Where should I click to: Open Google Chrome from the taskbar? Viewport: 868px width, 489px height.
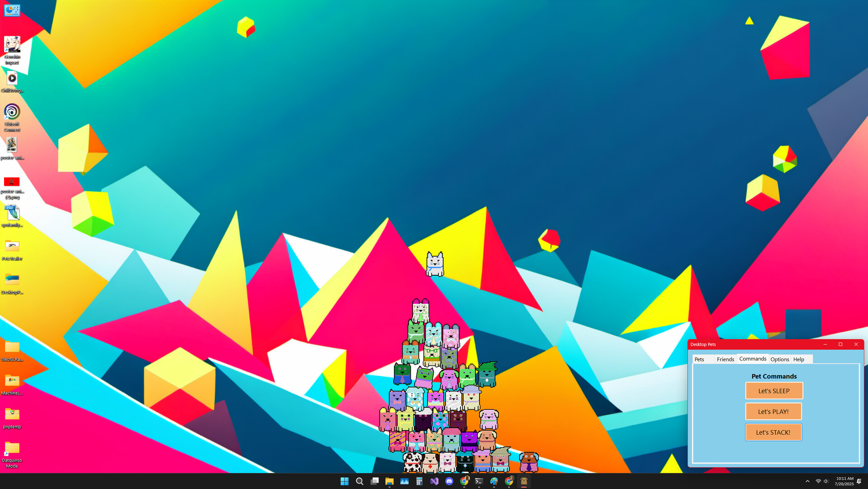[465, 481]
